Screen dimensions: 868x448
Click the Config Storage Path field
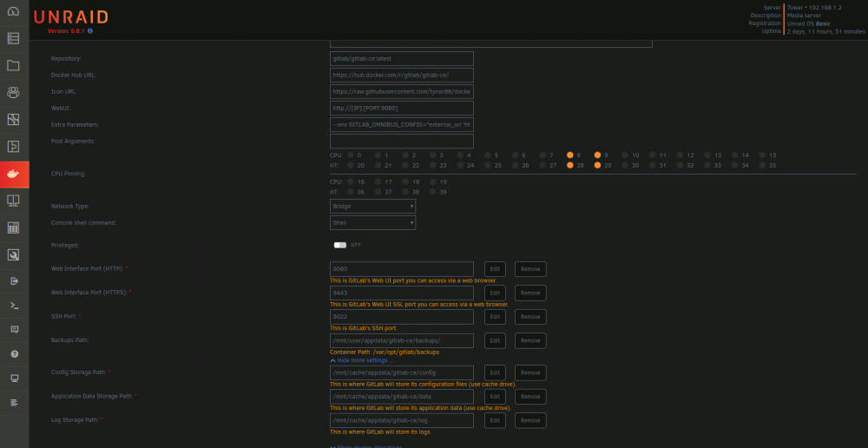(x=402, y=372)
